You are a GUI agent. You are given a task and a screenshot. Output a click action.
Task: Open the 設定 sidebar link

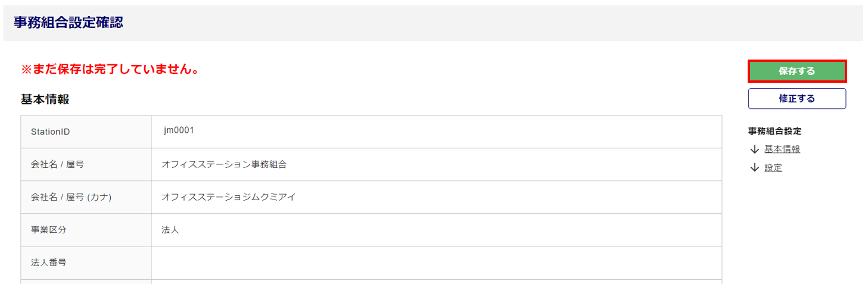[x=773, y=168]
